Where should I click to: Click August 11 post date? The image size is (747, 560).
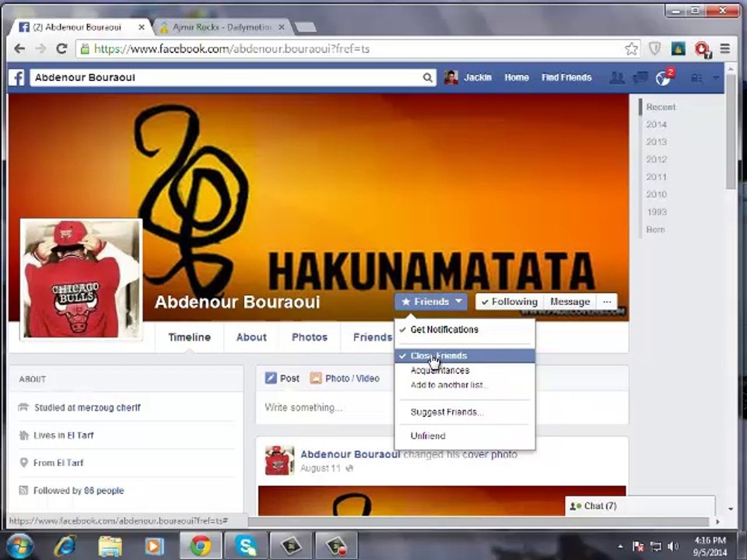pyautogui.click(x=320, y=468)
